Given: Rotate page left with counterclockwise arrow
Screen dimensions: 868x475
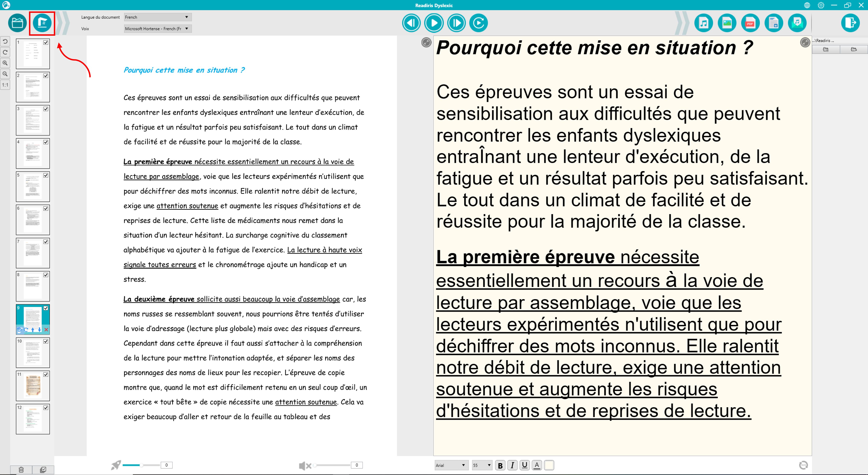Looking at the screenshot, I should (x=5, y=41).
